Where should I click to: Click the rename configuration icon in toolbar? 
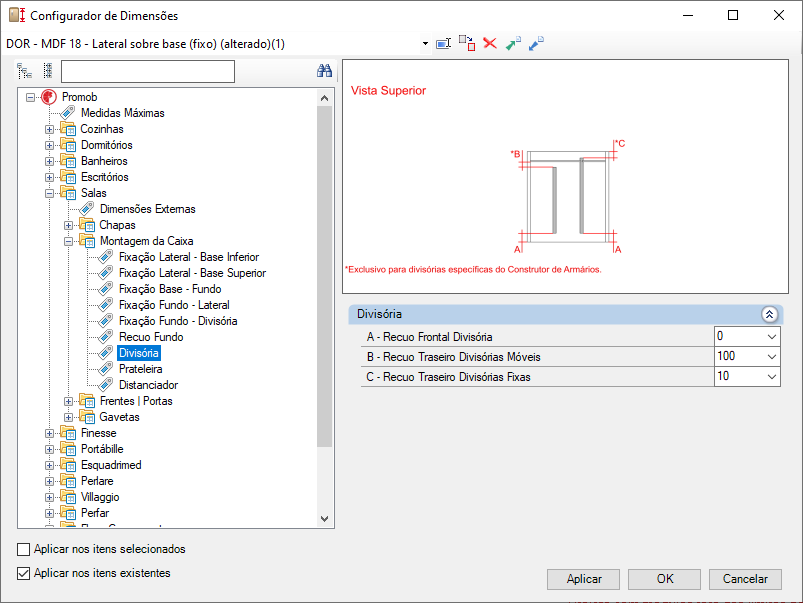coord(443,44)
